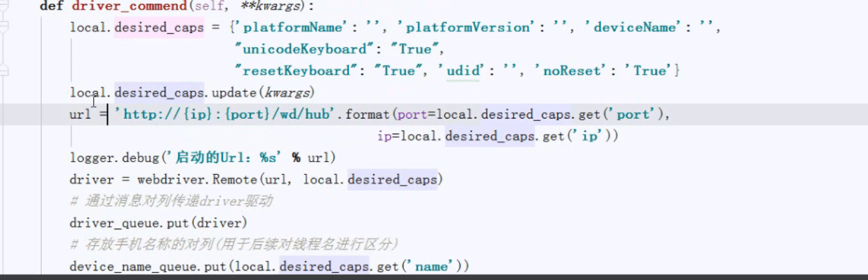Collapse the driver_commend function fold marker
Image resolution: width=868 pixels, height=280 pixels.
pos(4,5)
